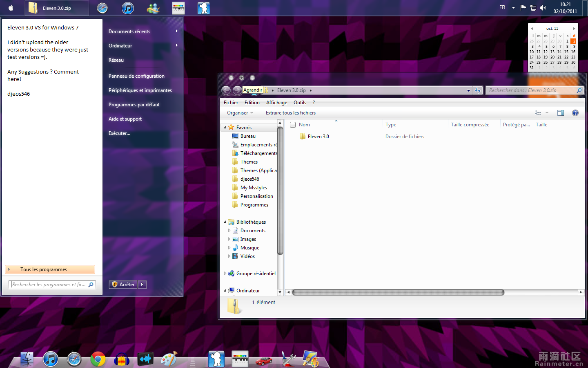
Task: Open the Outils menu
Action: click(300, 103)
